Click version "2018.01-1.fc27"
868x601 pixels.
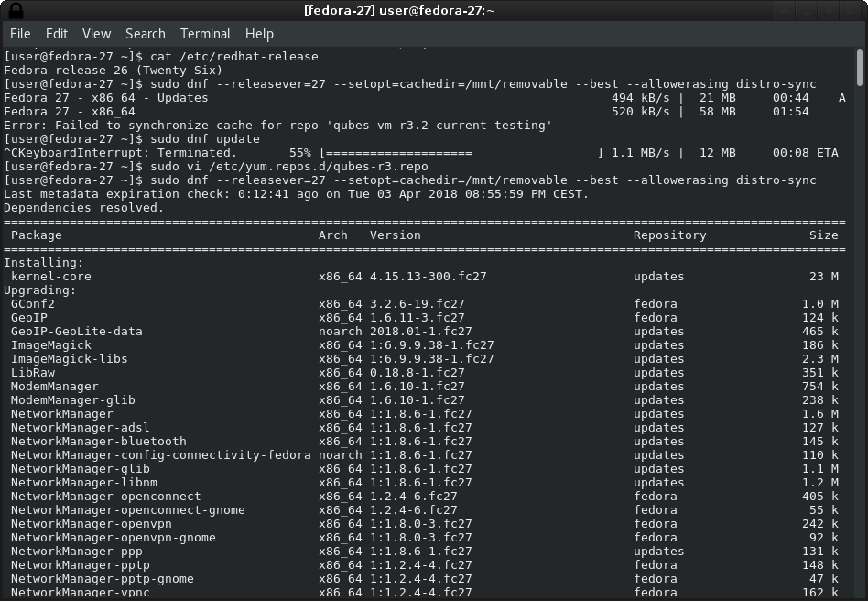tap(420, 332)
